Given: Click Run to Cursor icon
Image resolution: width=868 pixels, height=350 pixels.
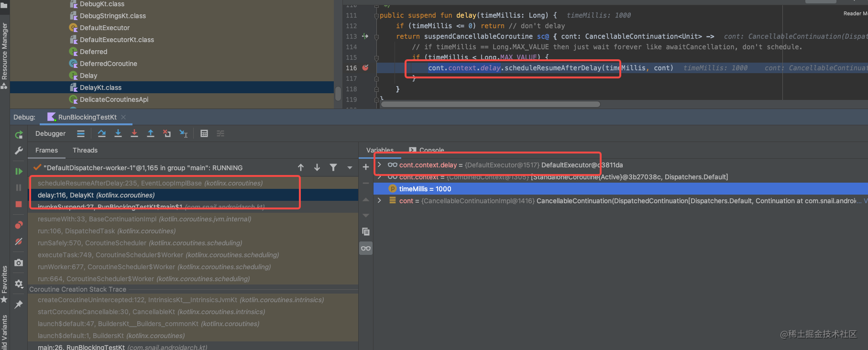Looking at the screenshot, I should click(x=183, y=133).
